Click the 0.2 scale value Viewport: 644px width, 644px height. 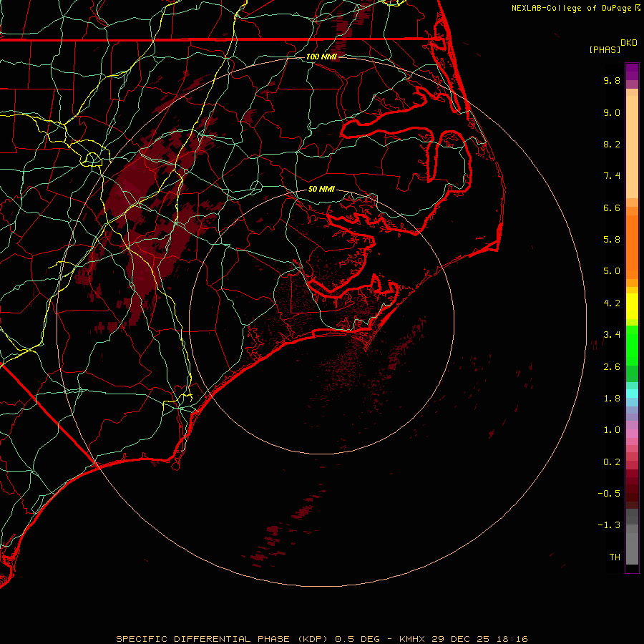tap(612, 462)
